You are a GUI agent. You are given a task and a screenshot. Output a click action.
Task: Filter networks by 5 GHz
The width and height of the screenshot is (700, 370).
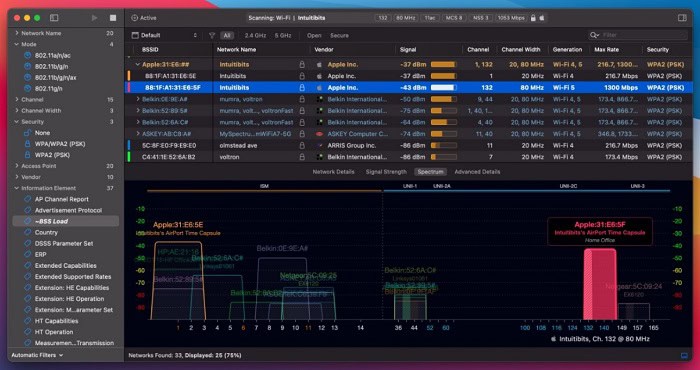pos(283,35)
